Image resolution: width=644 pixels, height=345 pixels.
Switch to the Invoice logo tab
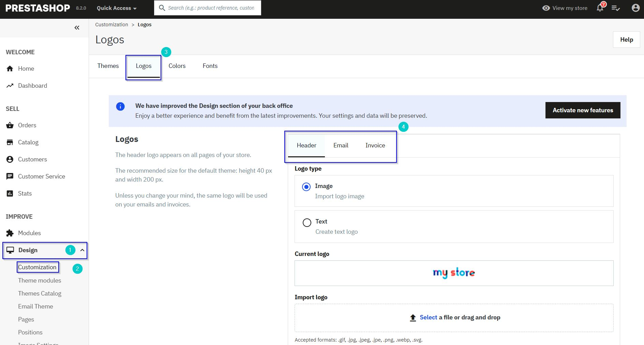tap(375, 145)
